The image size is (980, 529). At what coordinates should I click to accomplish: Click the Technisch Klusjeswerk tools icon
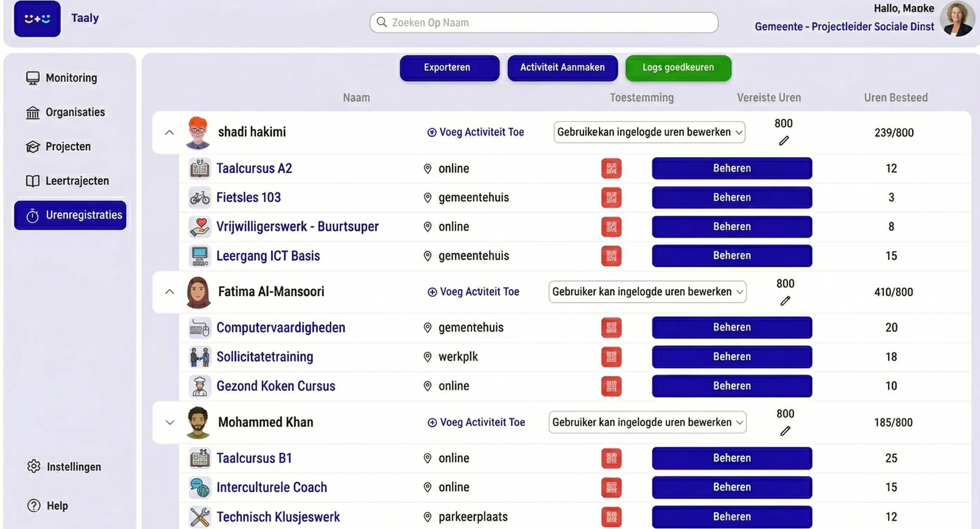point(200,517)
